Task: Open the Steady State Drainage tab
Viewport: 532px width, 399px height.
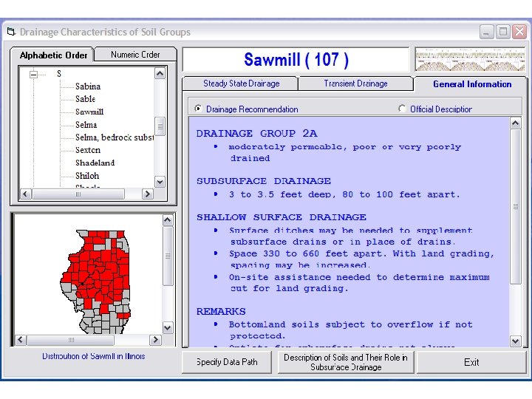Action: point(241,83)
